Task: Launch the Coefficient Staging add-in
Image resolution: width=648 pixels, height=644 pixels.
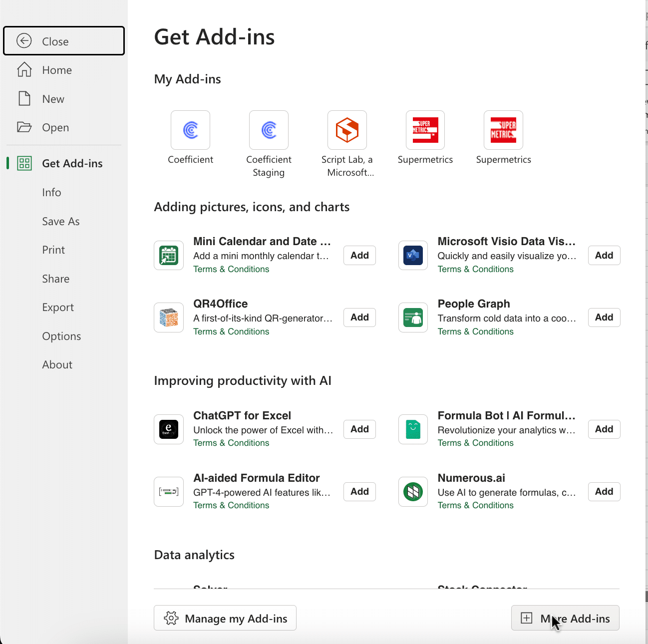Action: (x=269, y=130)
